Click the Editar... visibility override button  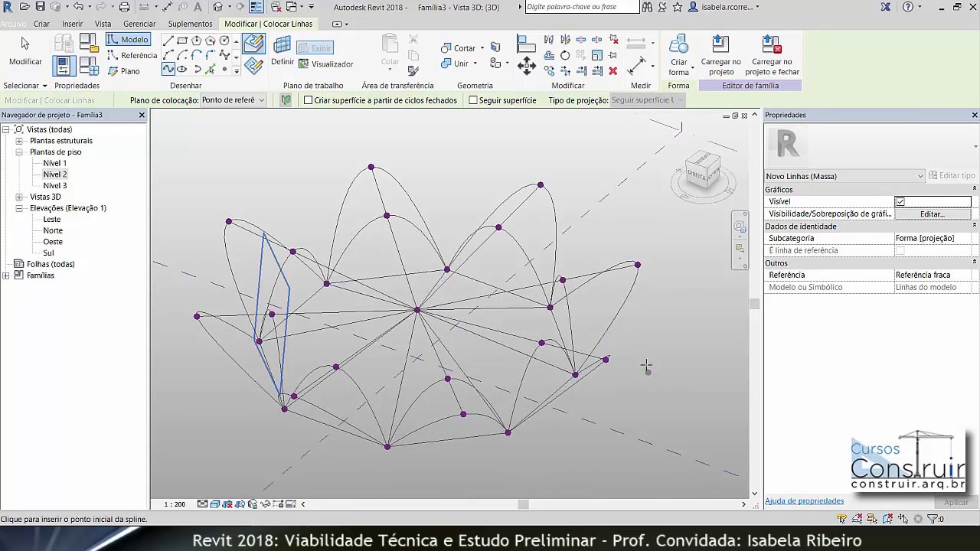coord(933,214)
